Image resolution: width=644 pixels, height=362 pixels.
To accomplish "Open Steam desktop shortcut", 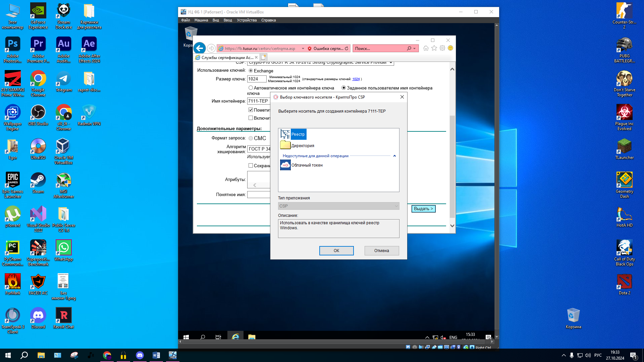I will (x=38, y=183).
